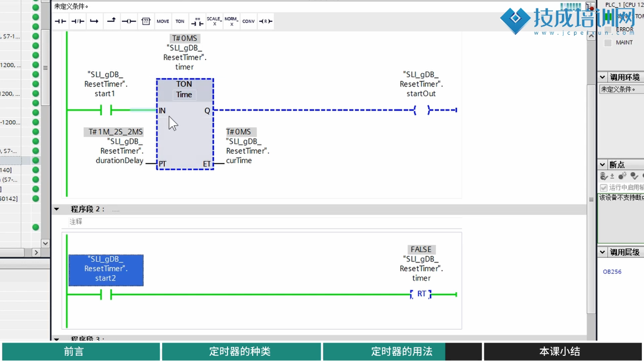Click the 程序段 2 network title
This screenshot has width=644, height=362.
(87, 209)
